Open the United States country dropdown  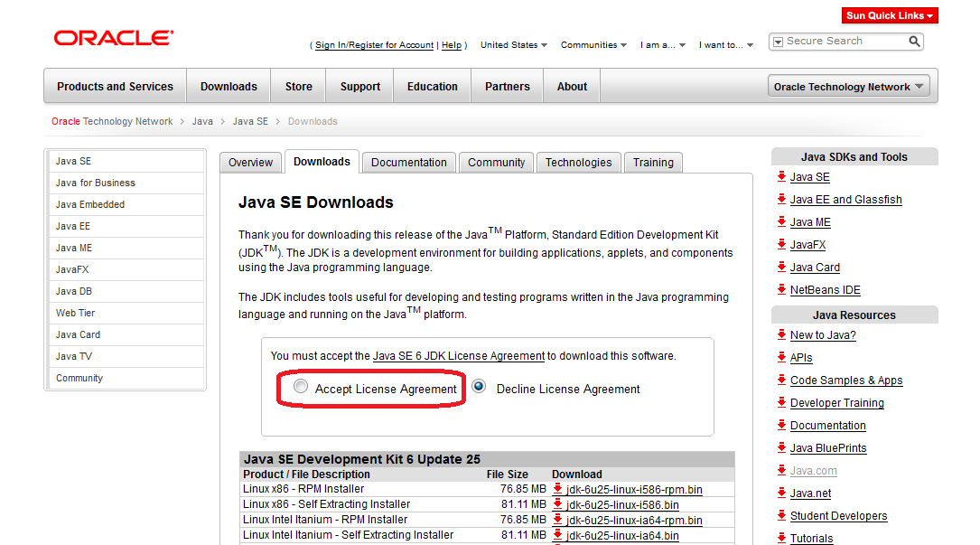pyautogui.click(x=514, y=45)
